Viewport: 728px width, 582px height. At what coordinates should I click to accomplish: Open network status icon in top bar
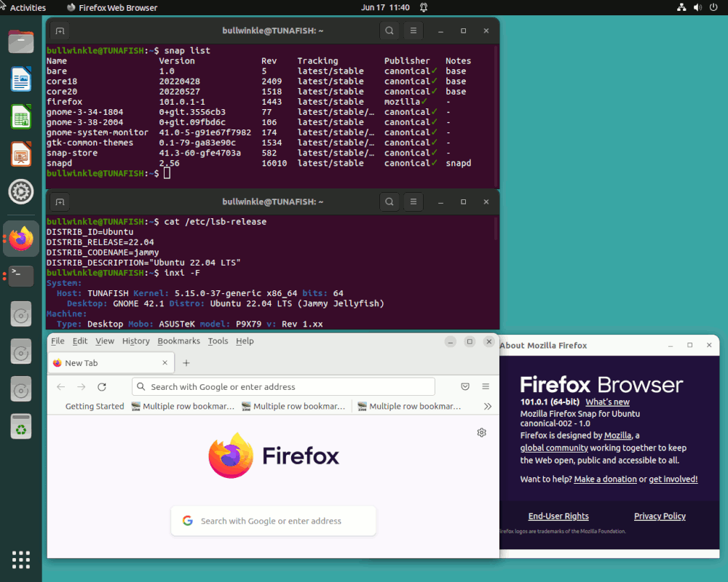(681, 7)
